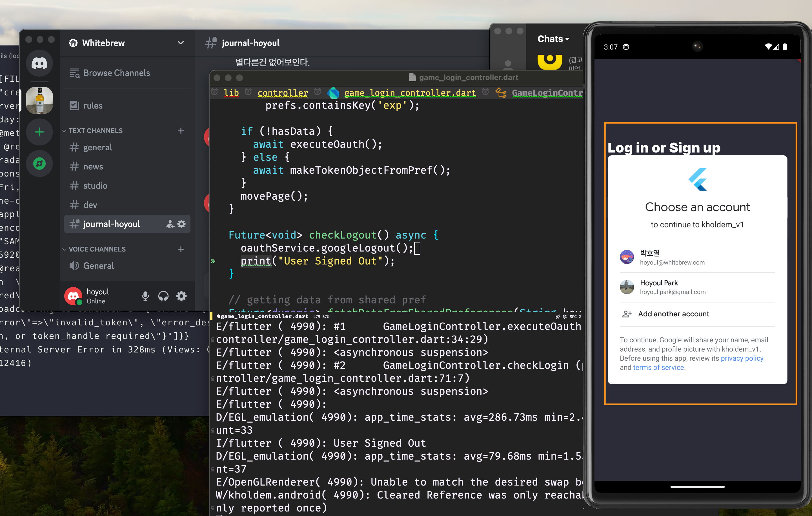Image resolution: width=812 pixels, height=516 pixels.
Task: Deafen with the headphones icon
Action: pos(163,296)
